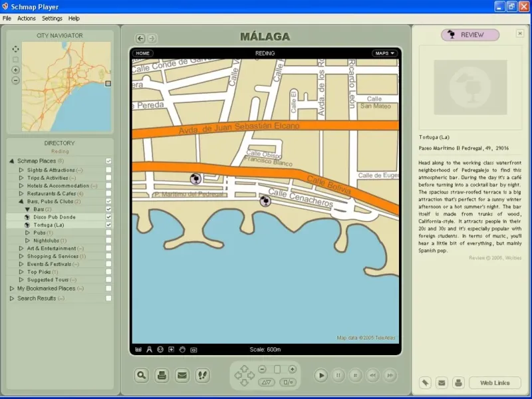
Task: Pan map up with the up arrow
Action: (x=244, y=368)
